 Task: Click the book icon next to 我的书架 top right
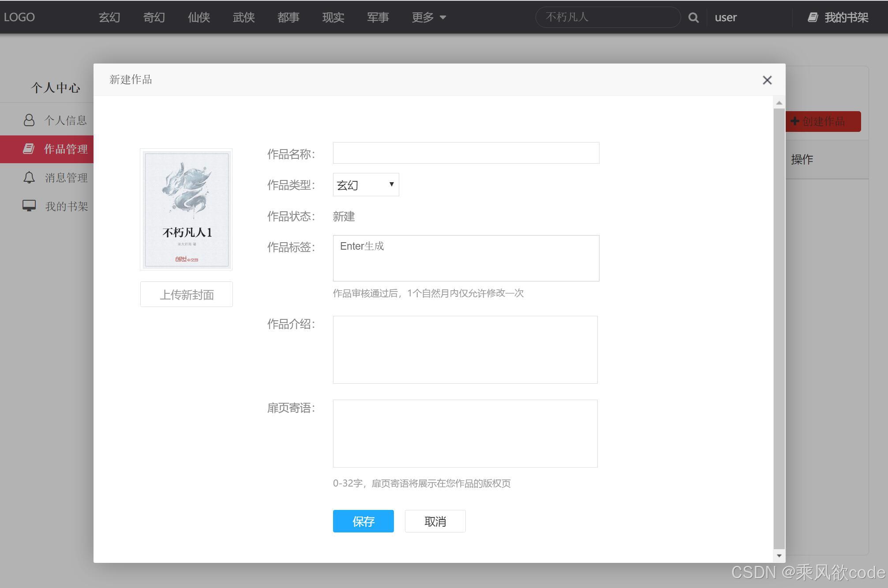point(813,17)
